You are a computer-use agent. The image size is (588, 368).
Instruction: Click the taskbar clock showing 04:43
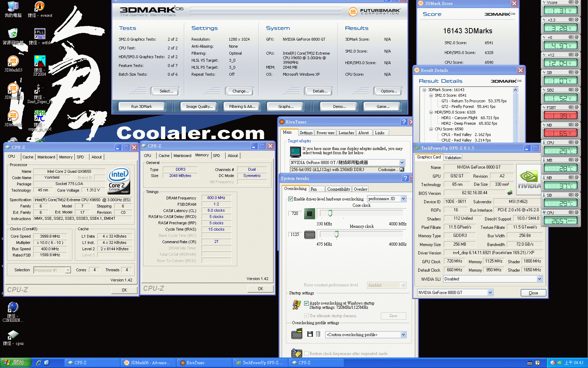574,363
